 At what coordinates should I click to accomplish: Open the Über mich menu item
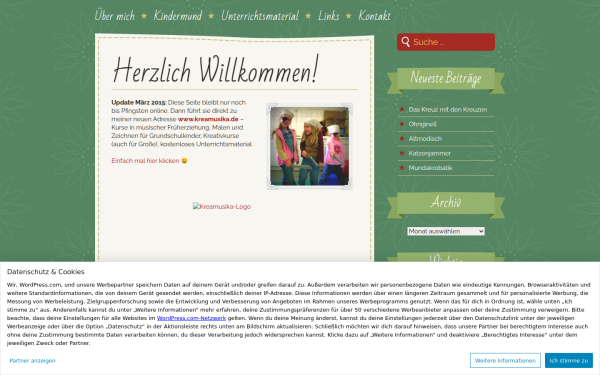coord(114,16)
